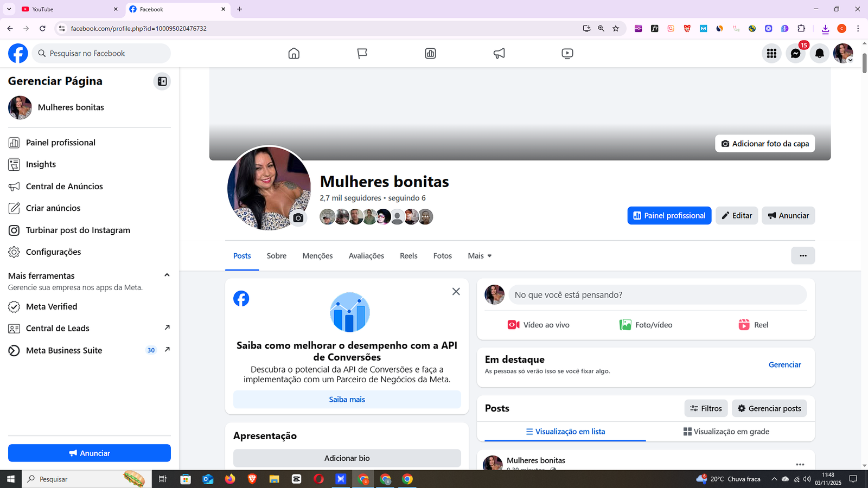Click the dashboard chart icon in top navigation

click(431, 53)
